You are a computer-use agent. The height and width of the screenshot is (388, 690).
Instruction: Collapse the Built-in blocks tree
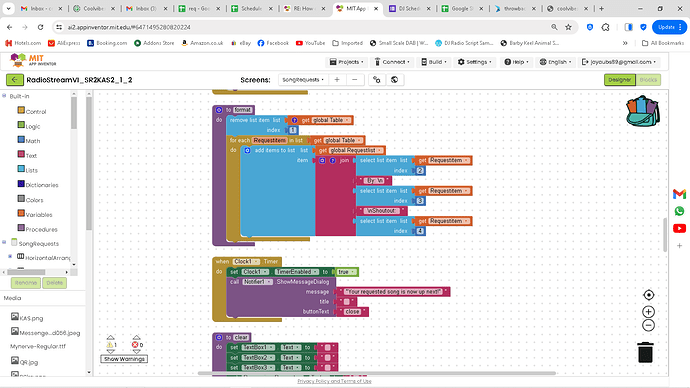pyautogui.click(x=4, y=95)
